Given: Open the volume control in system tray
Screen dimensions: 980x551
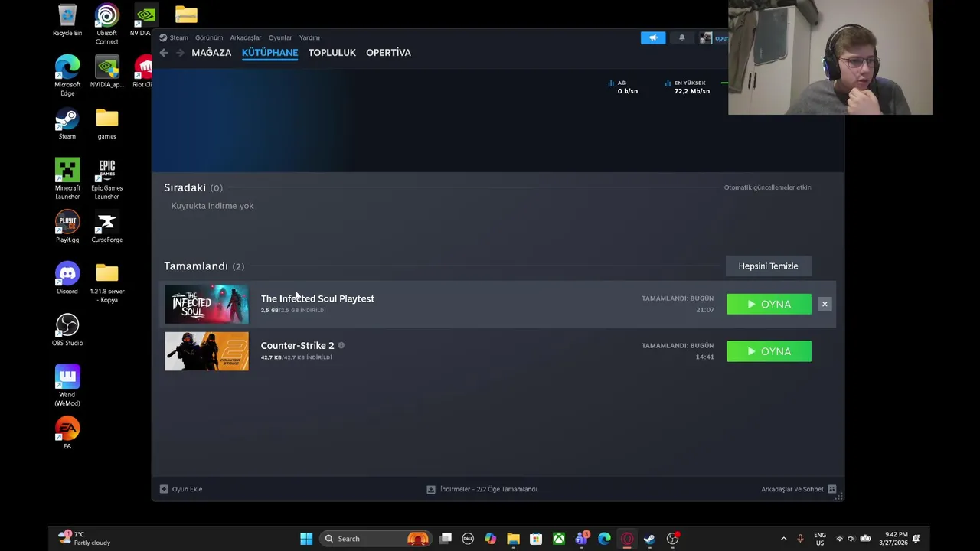Looking at the screenshot, I should [x=851, y=539].
